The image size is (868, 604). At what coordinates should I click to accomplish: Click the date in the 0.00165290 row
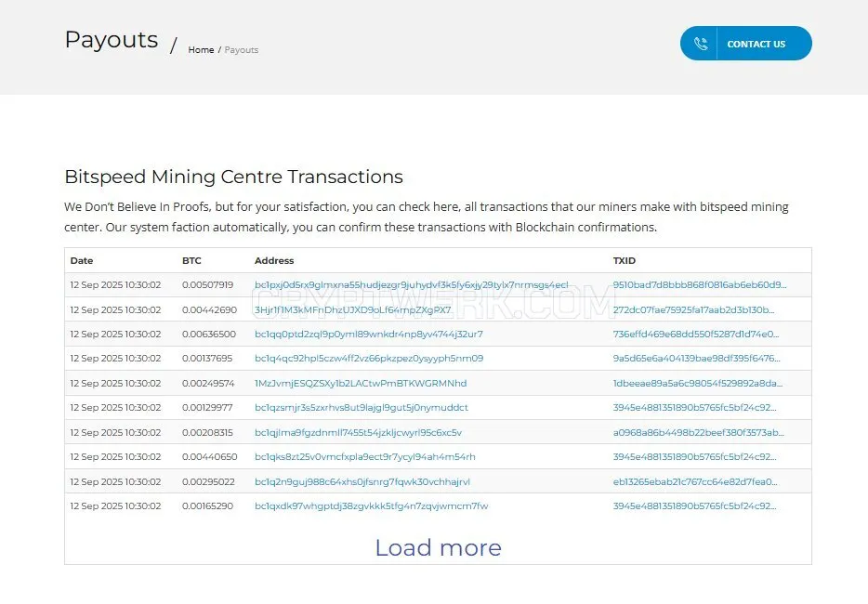coord(115,506)
